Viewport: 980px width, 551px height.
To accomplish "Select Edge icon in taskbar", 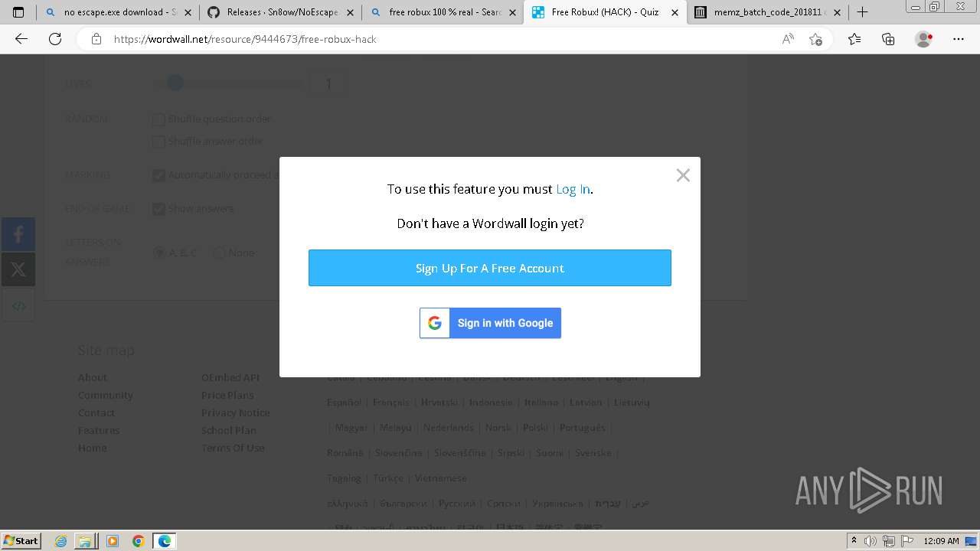I will (164, 541).
